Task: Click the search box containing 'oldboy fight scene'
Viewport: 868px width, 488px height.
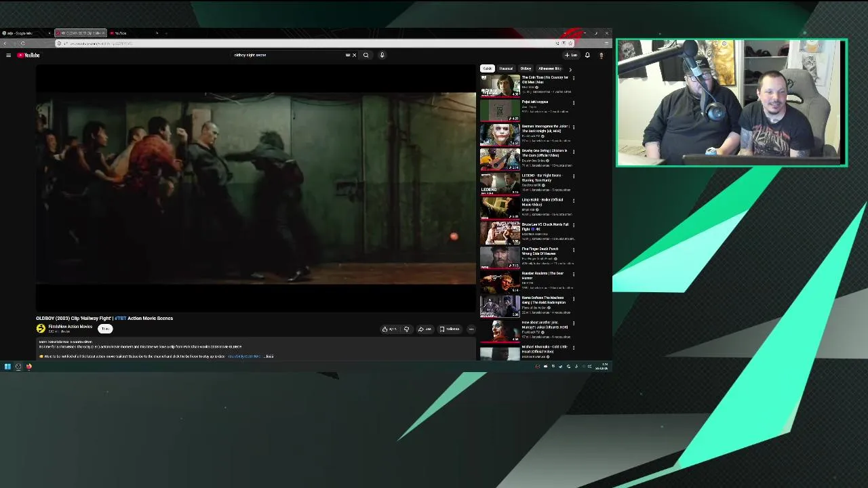Action: pyautogui.click(x=288, y=55)
